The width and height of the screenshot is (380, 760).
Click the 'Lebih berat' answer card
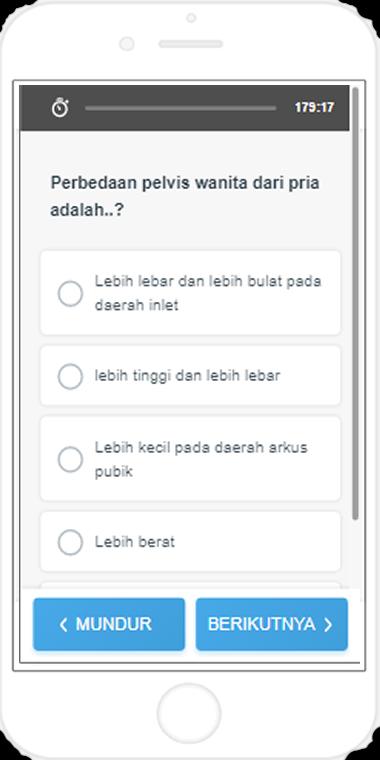(x=190, y=541)
